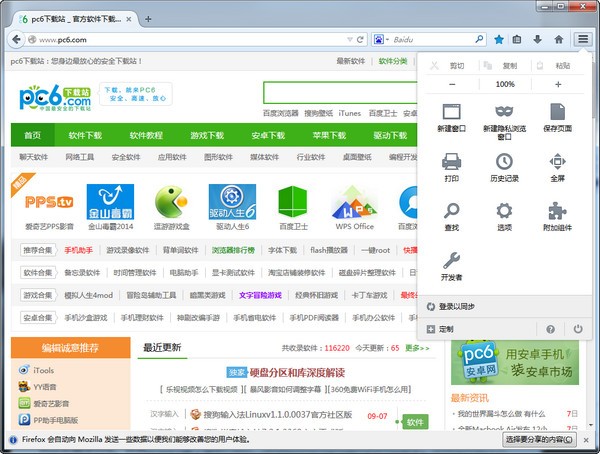Expand the Baidu search engine dropdown
The width and height of the screenshot is (600, 454).
[x=381, y=39]
